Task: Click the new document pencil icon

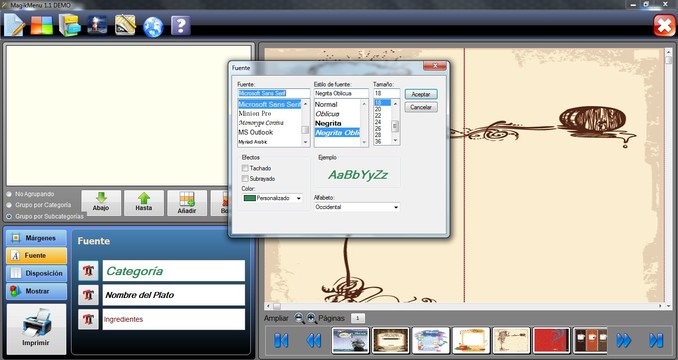Action: point(14,25)
